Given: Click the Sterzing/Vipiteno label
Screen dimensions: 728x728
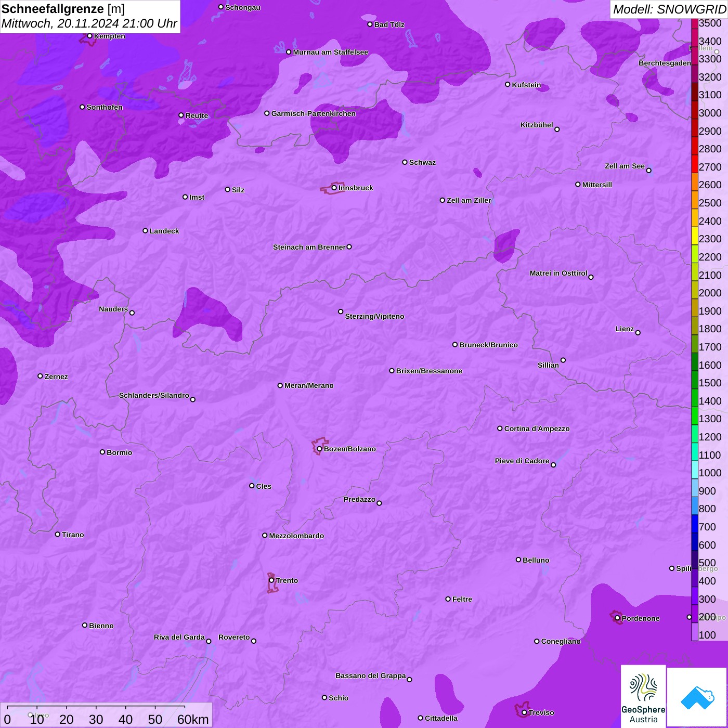Looking at the screenshot, I should [x=374, y=316].
